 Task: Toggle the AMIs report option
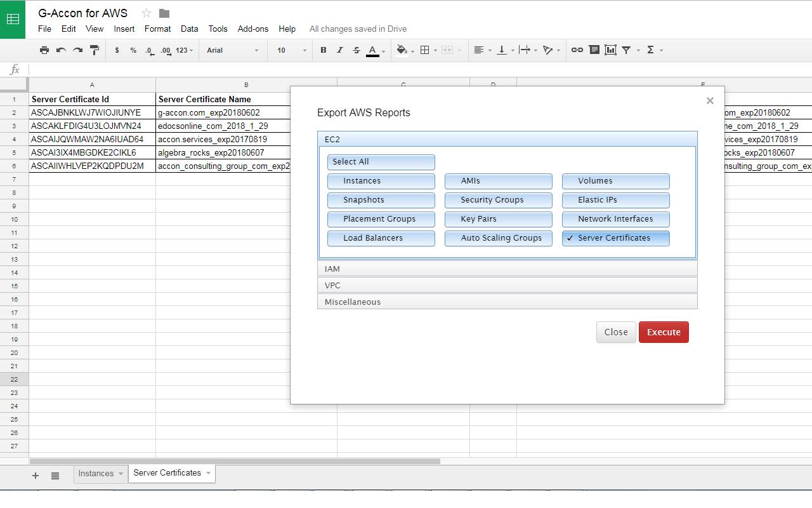(x=499, y=181)
